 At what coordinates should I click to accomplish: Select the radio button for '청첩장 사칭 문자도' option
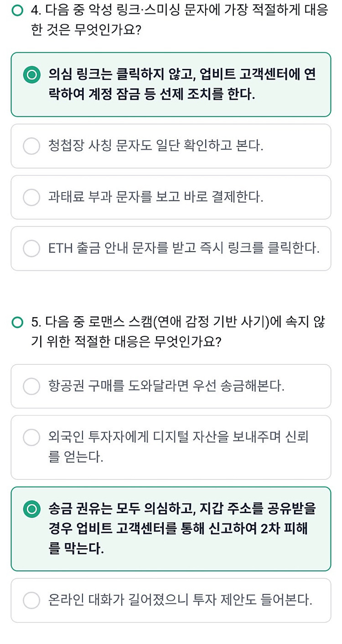coord(31,146)
